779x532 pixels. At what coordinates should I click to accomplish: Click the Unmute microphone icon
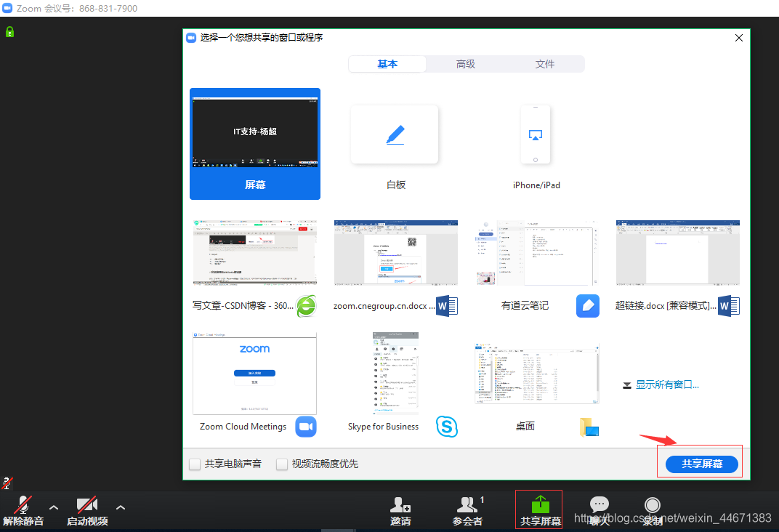click(x=23, y=504)
